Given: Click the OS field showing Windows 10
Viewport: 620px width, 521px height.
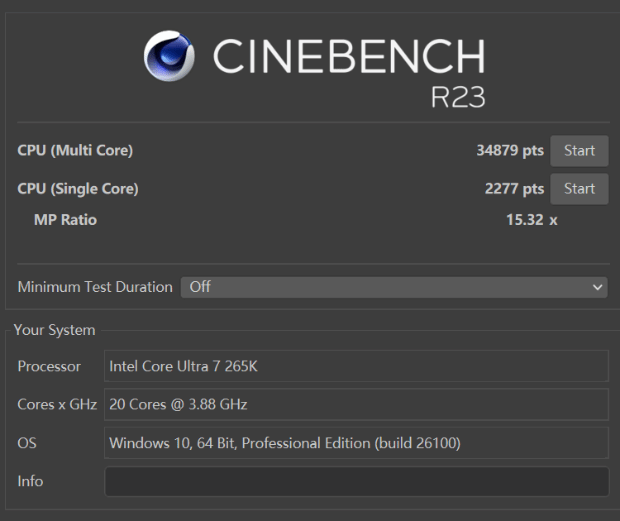Looking at the screenshot, I should click(356, 442).
